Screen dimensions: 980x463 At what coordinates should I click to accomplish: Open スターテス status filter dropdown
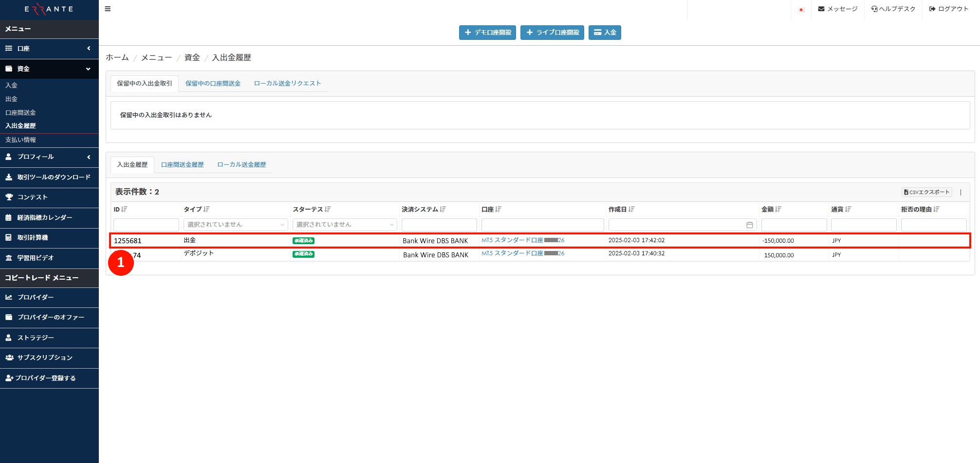pyautogui.click(x=345, y=225)
